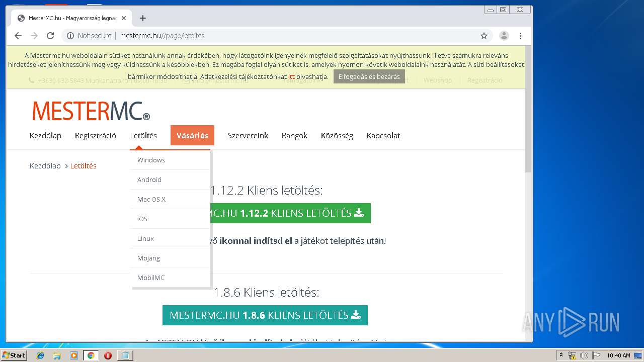Click Kezdőlap in the breadcrumb
Screen dimensions: 644x362
click(x=45, y=166)
